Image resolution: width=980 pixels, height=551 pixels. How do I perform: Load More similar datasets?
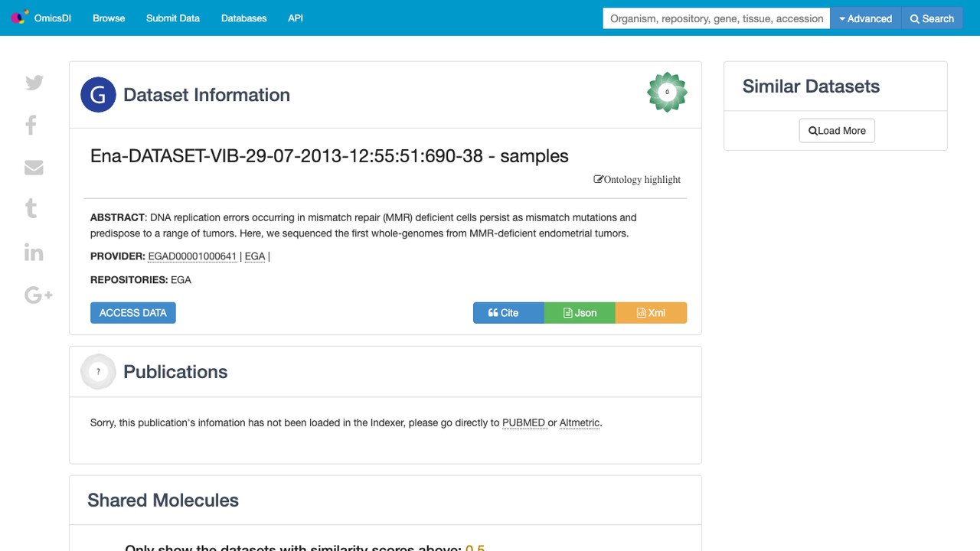coord(837,131)
